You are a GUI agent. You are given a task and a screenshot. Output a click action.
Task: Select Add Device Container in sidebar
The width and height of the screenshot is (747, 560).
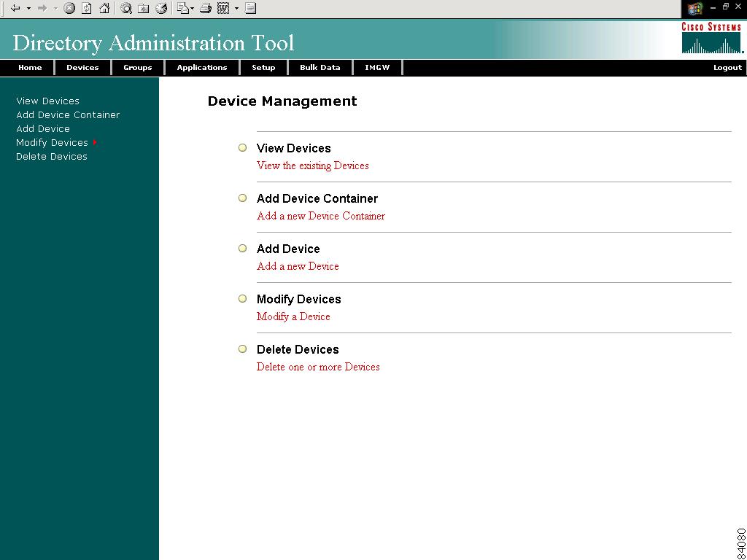pyautogui.click(x=68, y=114)
